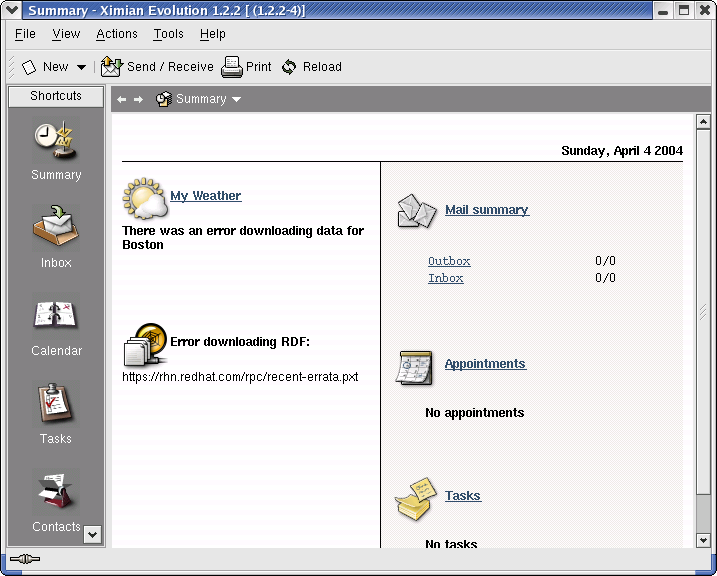Click the toolbar drag handle
The image size is (717, 576).
point(11,67)
